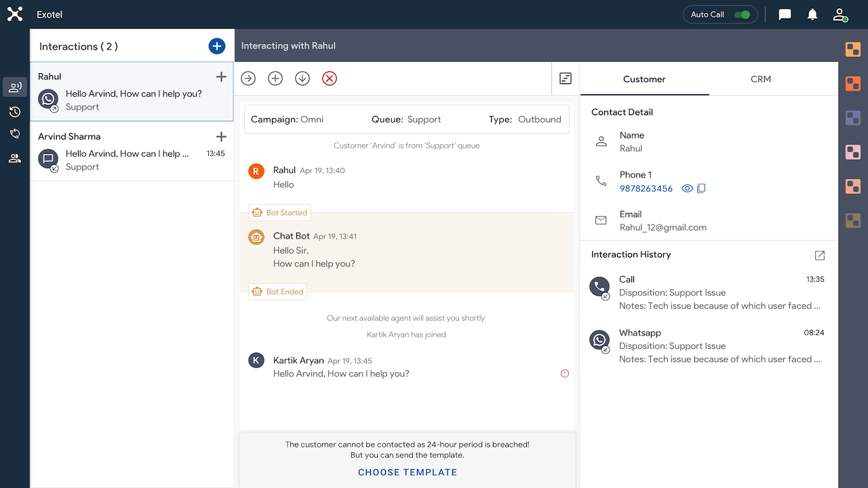Click 'Kartik Aryan has joined' message
Screen dimensions: 868x488
[406, 334]
